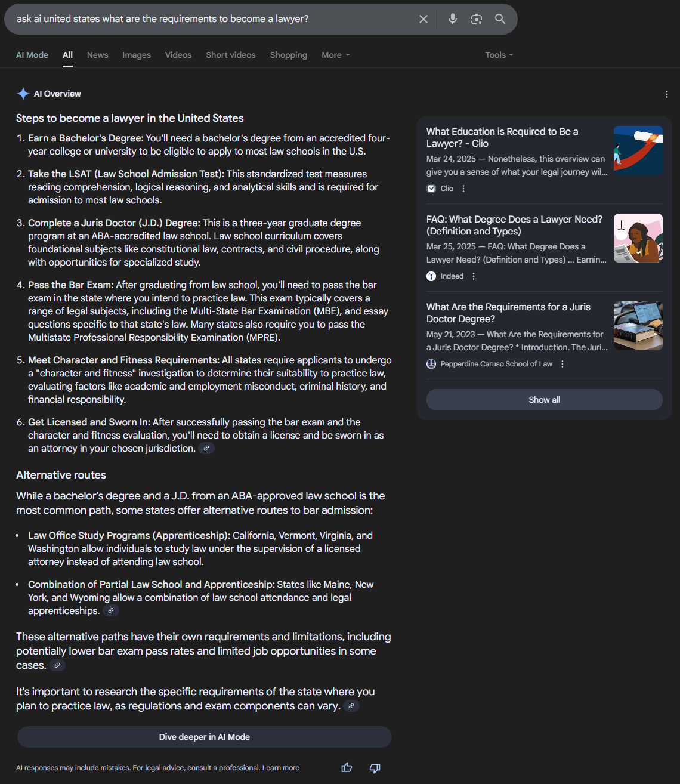Image resolution: width=680 pixels, height=784 pixels.
Task: Clear the search query with the X icon
Action: [424, 19]
